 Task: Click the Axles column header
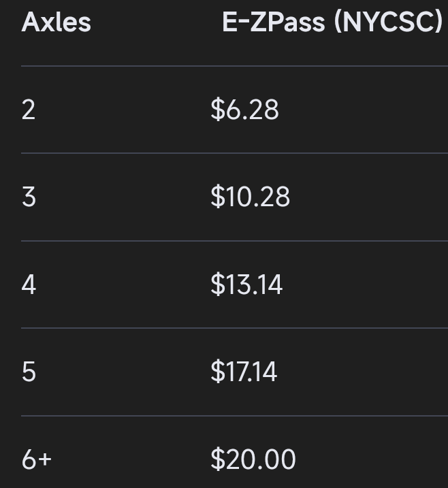56,22
